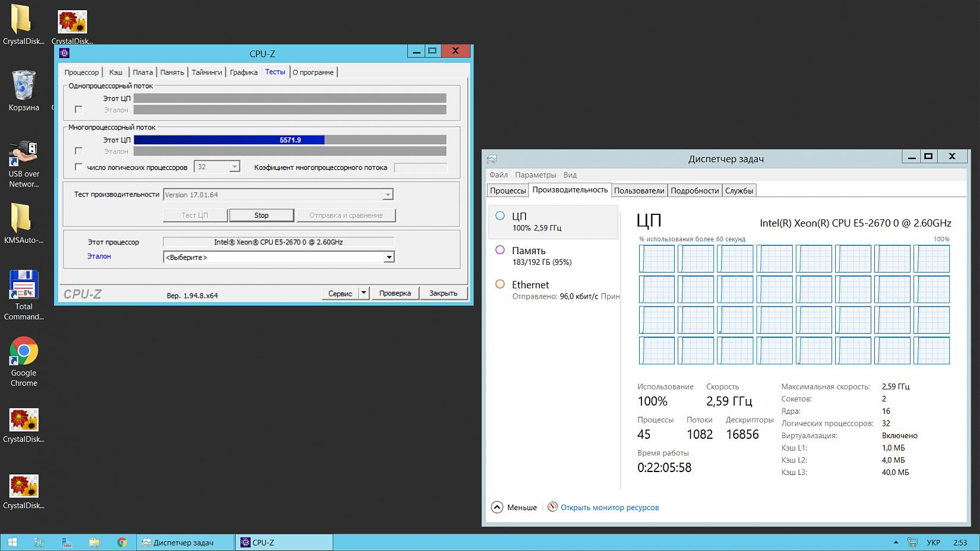
Task: Select the Тесты tab in CPU-Z
Action: 275,72
